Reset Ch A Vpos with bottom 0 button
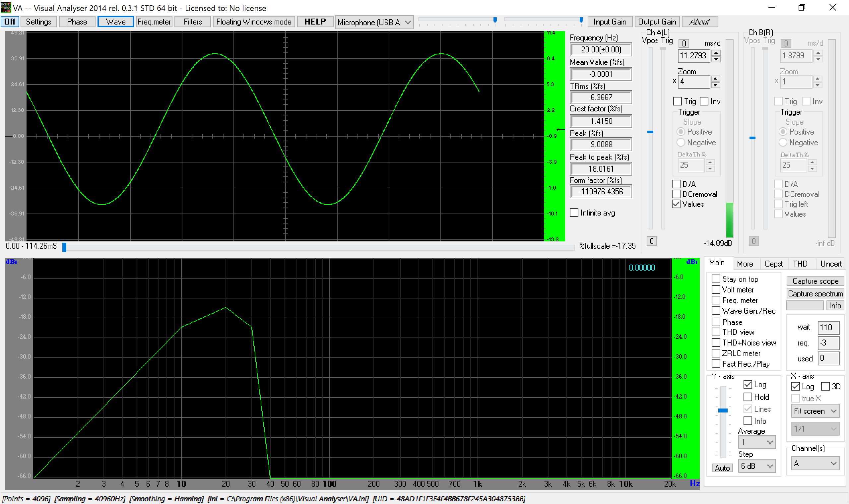The height and width of the screenshot is (504, 849). click(x=651, y=241)
